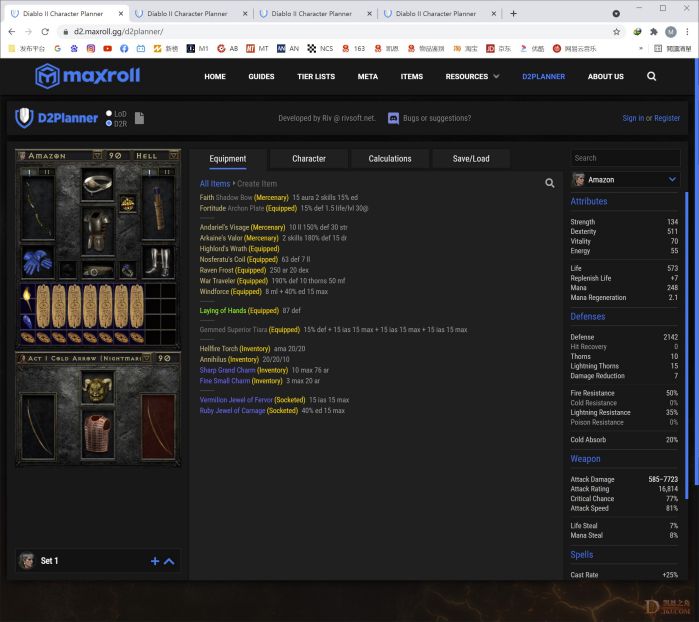Select the LoD radio option
Viewport: 699px width, 622px height.
pyautogui.click(x=109, y=113)
